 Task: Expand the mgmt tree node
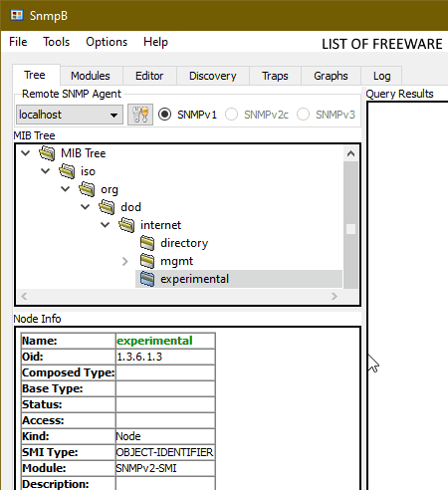[x=125, y=261]
